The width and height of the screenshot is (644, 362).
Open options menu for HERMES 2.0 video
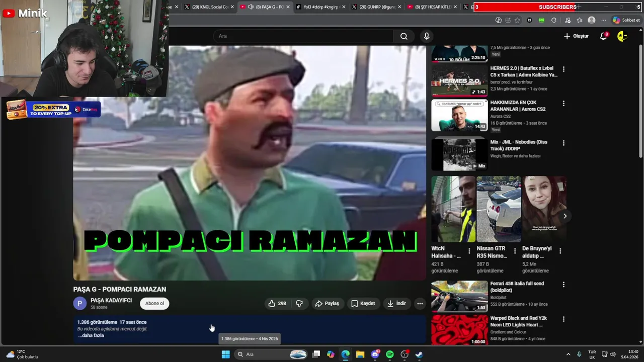563,69
